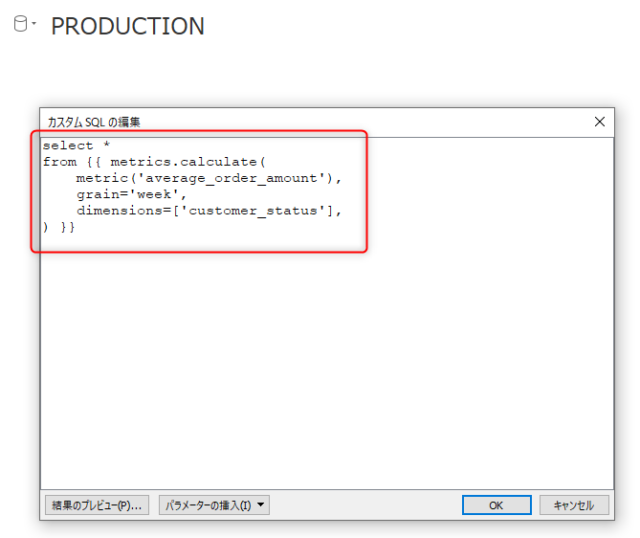Open the パラメーターの挿入 dropdown
The height and width of the screenshot is (538, 640).
(x=213, y=505)
